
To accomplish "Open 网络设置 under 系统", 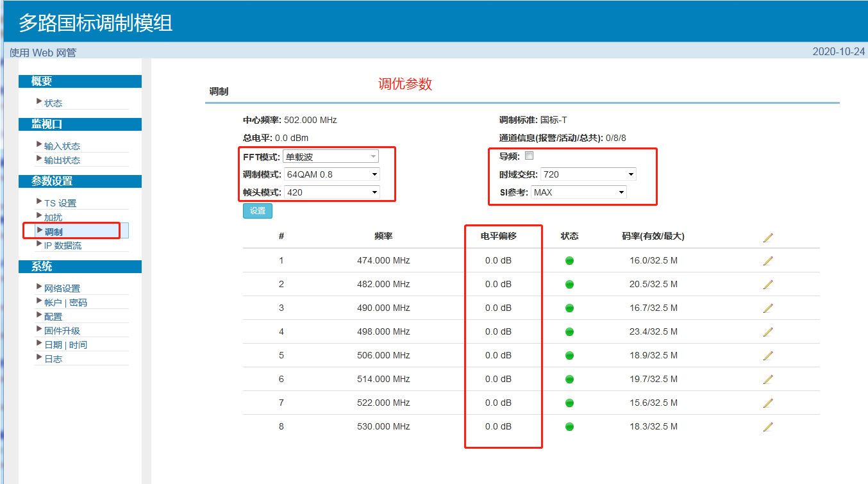I will pos(62,288).
